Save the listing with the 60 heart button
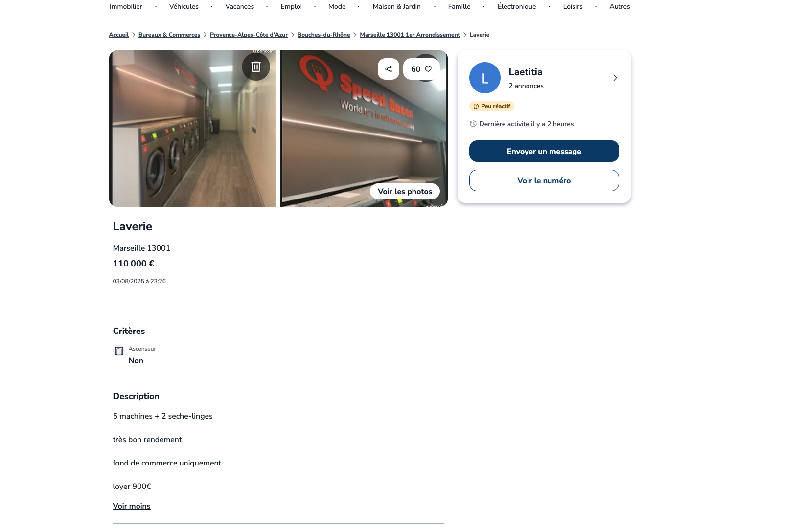This screenshot has height=532, width=803. point(421,69)
